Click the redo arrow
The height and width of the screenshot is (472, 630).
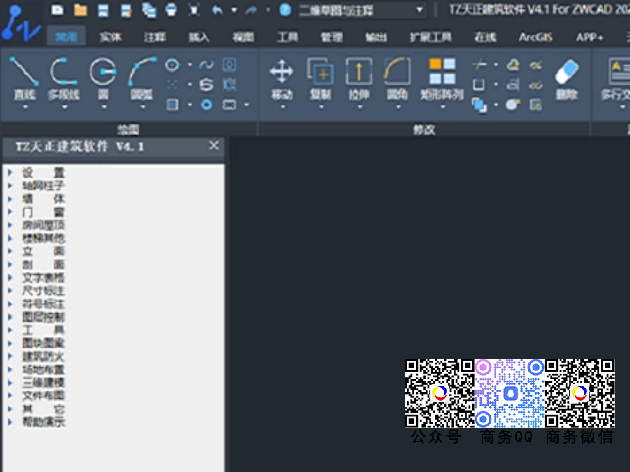tap(251, 10)
